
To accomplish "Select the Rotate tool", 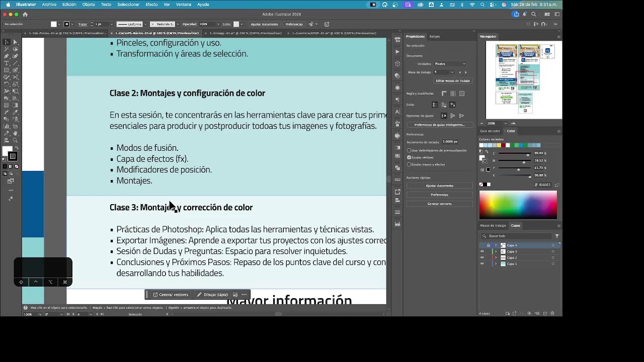I will pos(7,84).
